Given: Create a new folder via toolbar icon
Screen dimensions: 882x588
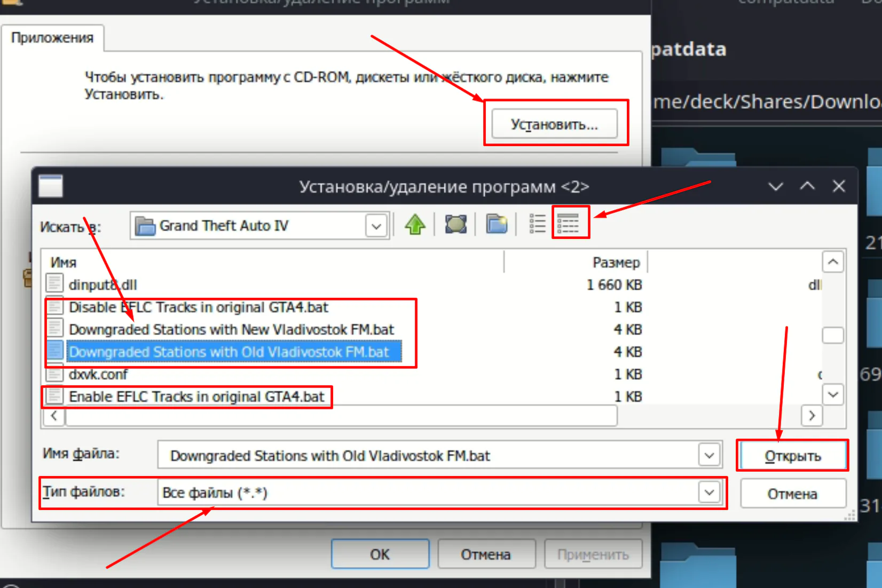Looking at the screenshot, I should pos(497,225).
